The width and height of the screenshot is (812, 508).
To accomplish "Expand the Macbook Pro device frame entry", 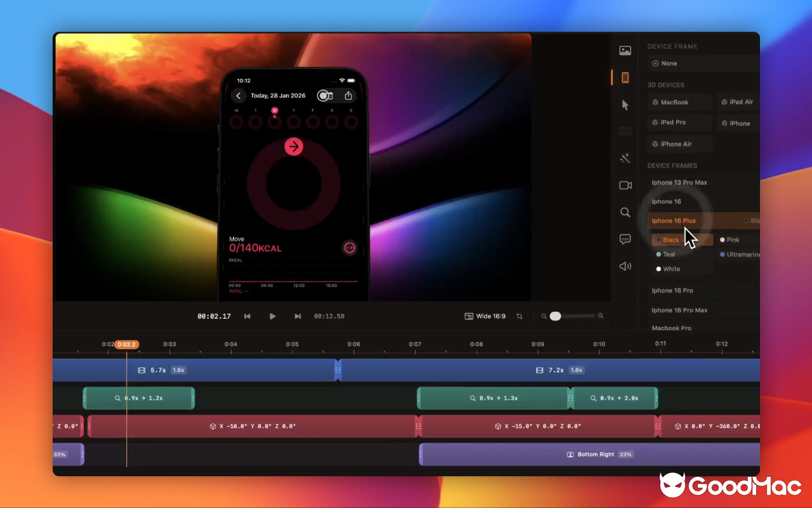I will [671, 328].
